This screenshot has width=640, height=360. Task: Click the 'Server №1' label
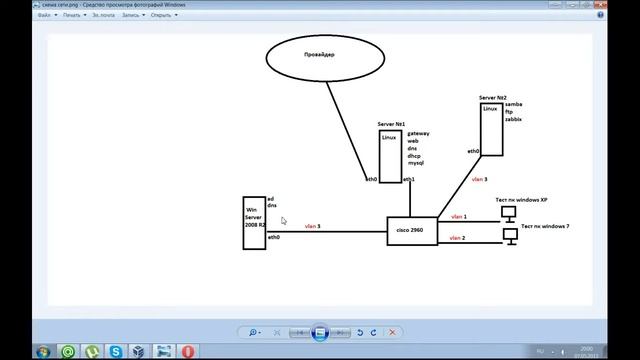pos(391,124)
